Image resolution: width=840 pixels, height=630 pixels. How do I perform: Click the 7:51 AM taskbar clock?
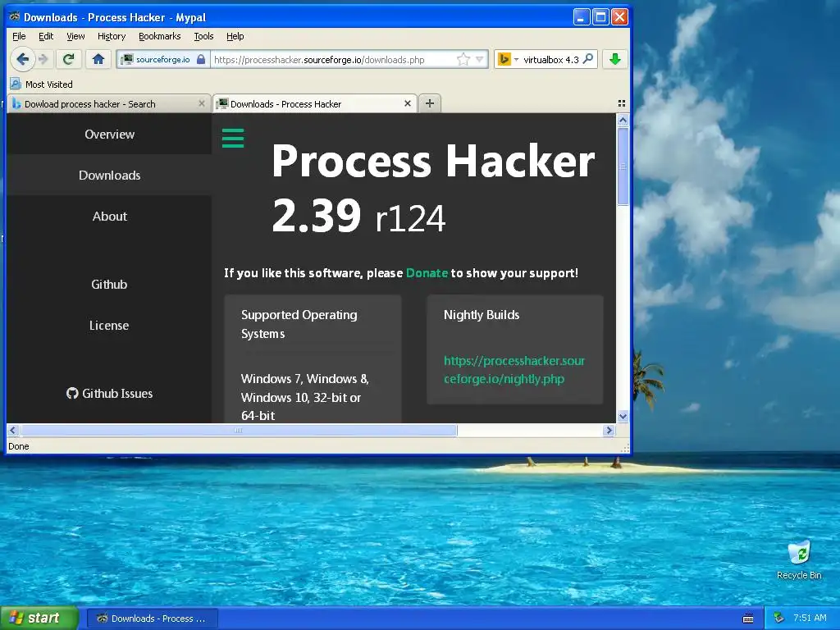click(810, 619)
